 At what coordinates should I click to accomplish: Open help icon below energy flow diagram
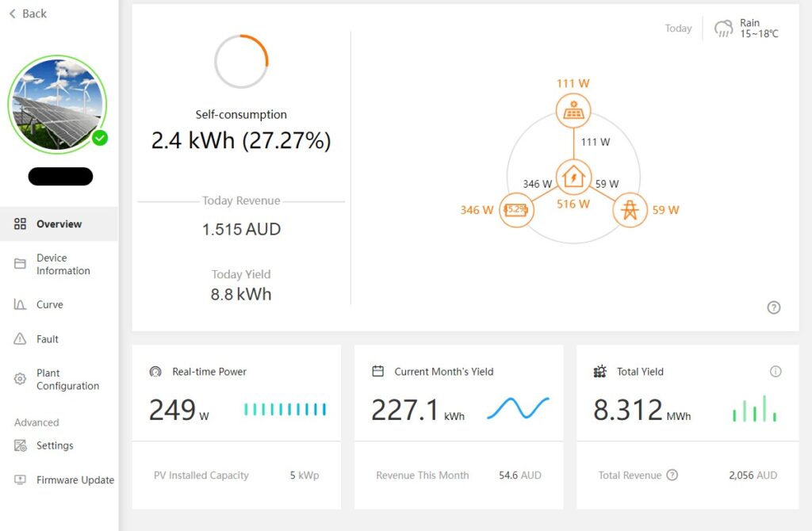774,308
